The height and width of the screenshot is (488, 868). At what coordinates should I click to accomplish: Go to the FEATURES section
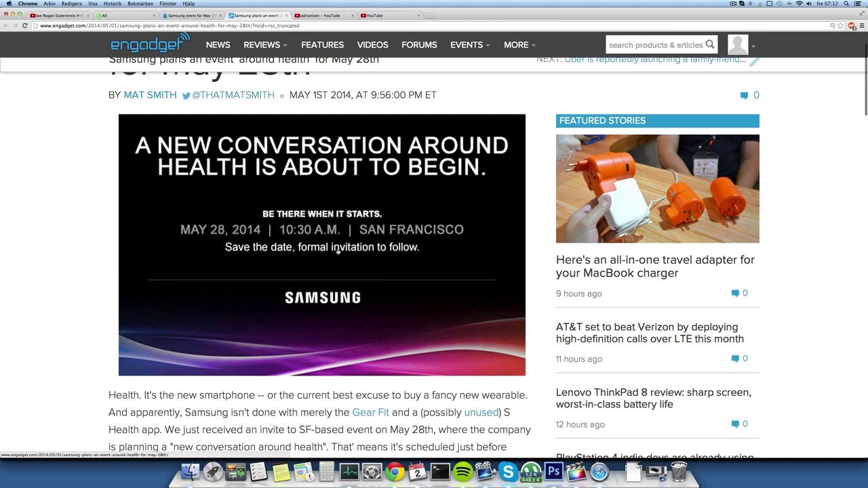(322, 45)
